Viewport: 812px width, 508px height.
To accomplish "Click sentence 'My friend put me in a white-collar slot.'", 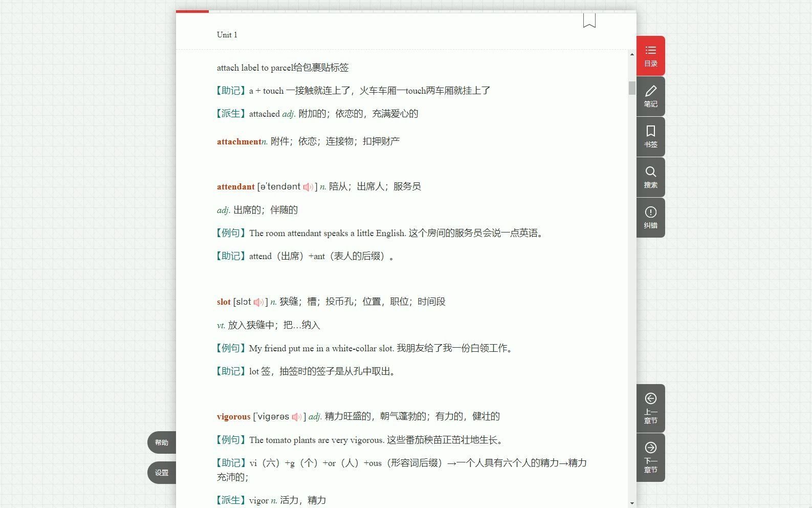I will click(x=321, y=348).
